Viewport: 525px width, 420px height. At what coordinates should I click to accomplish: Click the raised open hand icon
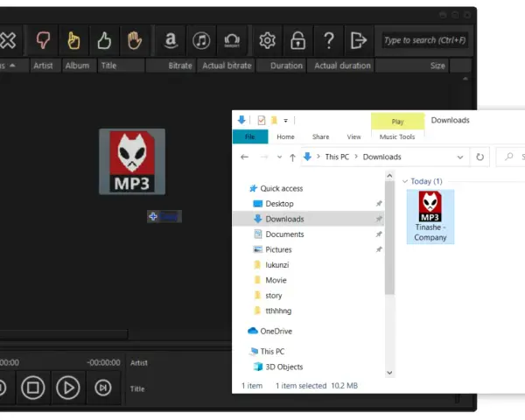[134, 40]
